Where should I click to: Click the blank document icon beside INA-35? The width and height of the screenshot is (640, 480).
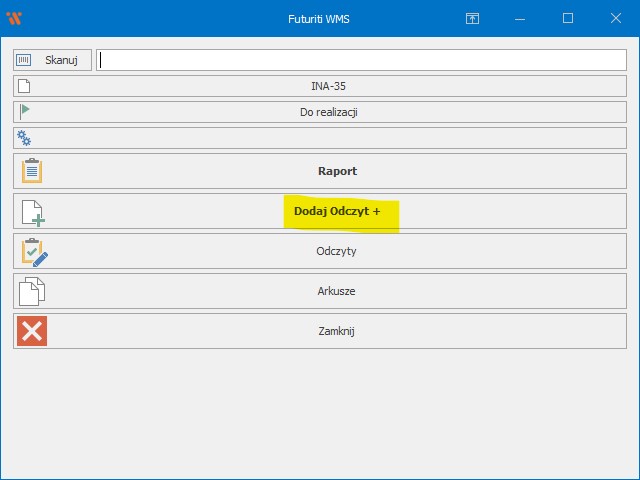(x=24, y=86)
